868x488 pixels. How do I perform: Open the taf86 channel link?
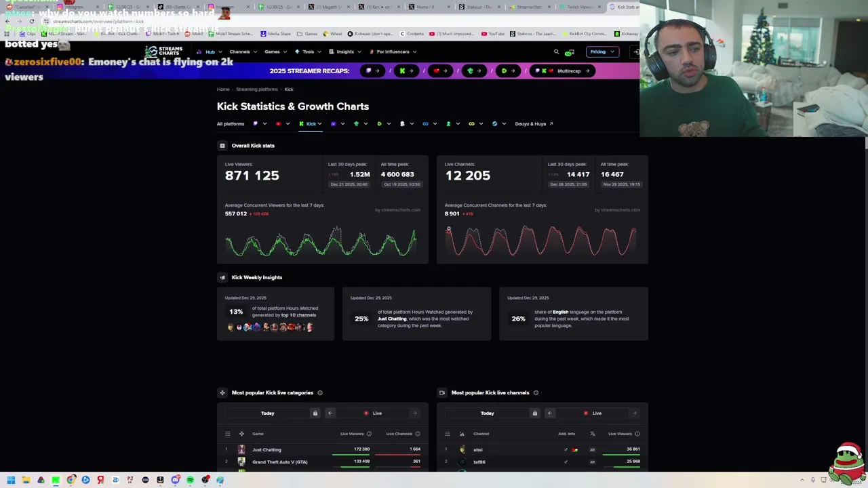pos(479,462)
